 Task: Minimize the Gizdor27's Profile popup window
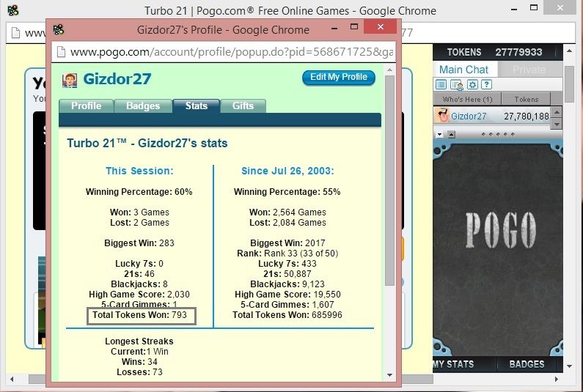[x=334, y=28]
